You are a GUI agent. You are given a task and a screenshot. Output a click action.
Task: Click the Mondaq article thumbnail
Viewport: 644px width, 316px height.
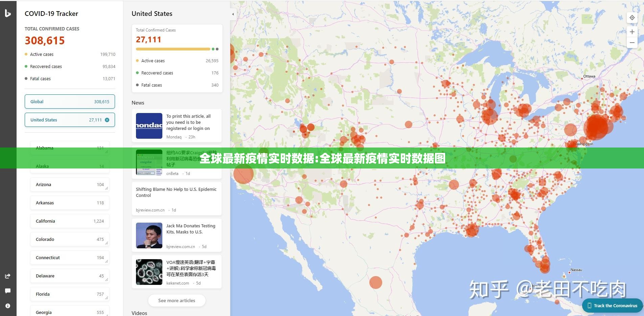pos(149,126)
